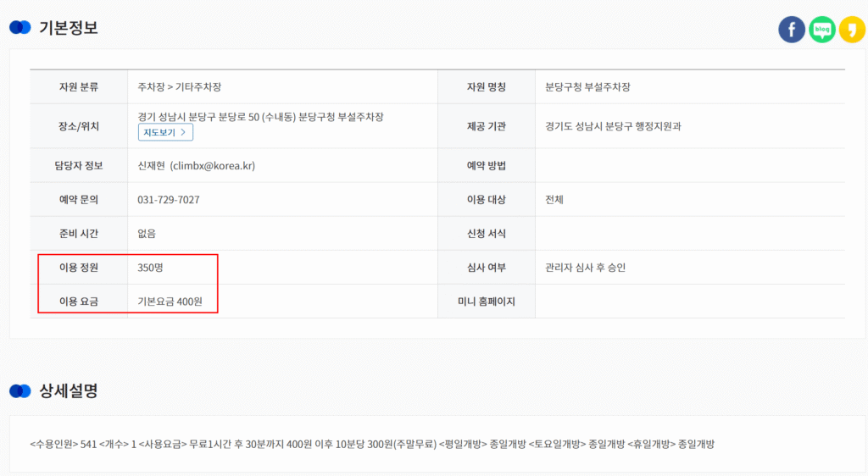Viewport: 868px width, 476px height.
Task: Click the 기본요금 400원 fee value
Action: pyautogui.click(x=176, y=302)
